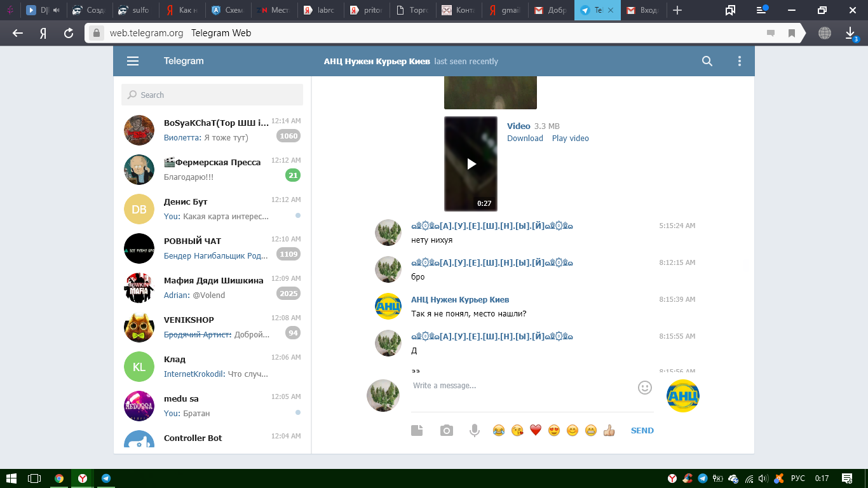Click the Play video link
868x488 pixels.
(x=570, y=138)
